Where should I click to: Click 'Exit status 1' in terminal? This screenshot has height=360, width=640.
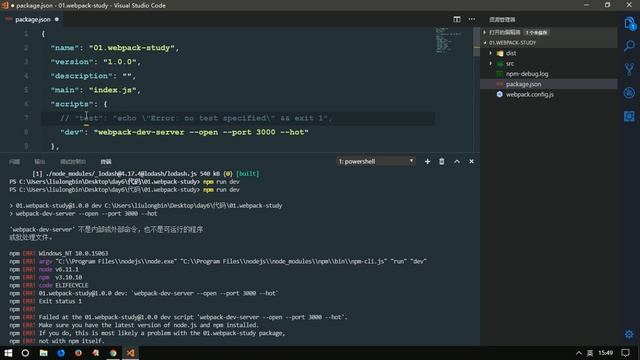60,301
